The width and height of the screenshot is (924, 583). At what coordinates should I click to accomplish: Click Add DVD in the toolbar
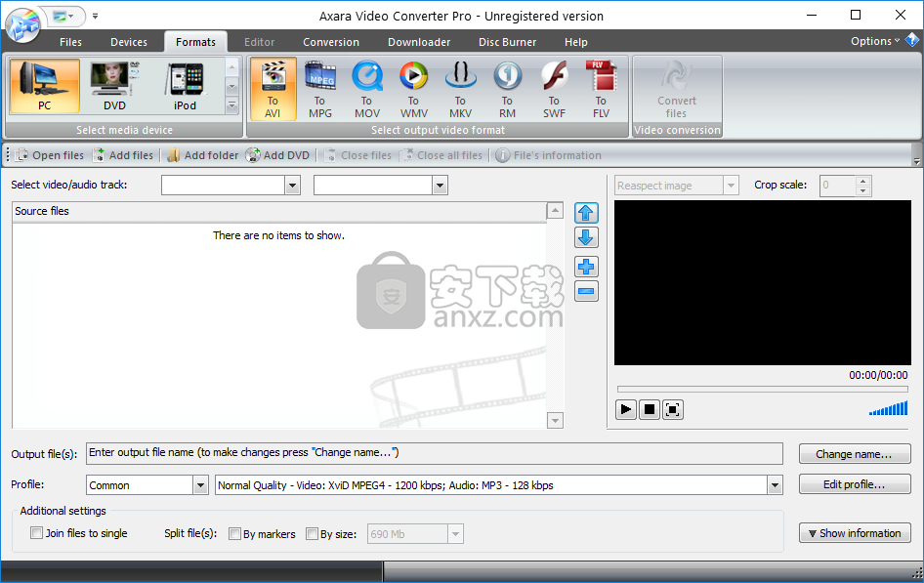[277, 155]
